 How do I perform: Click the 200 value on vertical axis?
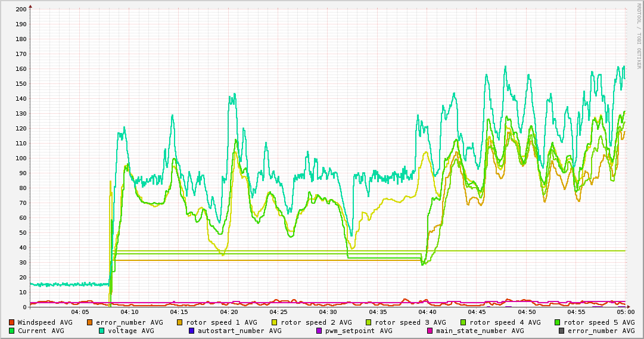pyautogui.click(x=21, y=9)
